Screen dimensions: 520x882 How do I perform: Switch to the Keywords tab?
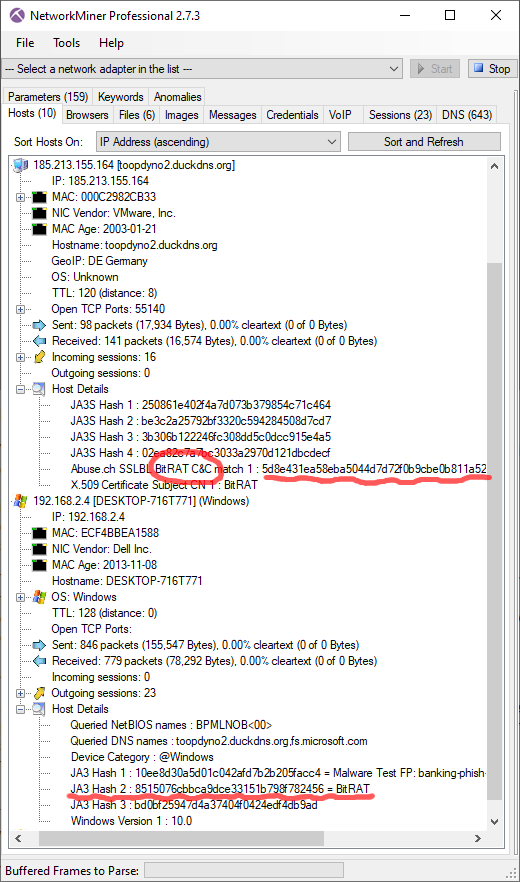click(121, 97)
